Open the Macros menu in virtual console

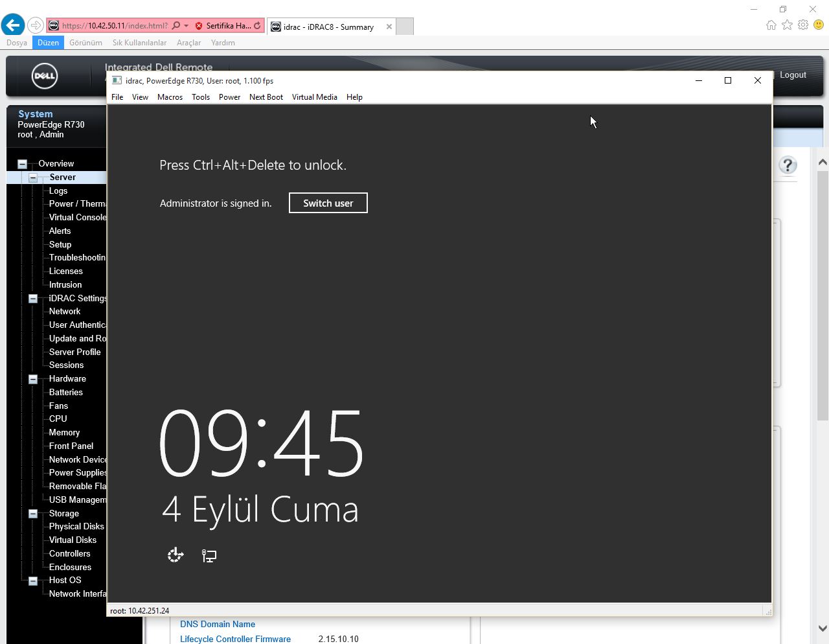(x=170, y=97)
